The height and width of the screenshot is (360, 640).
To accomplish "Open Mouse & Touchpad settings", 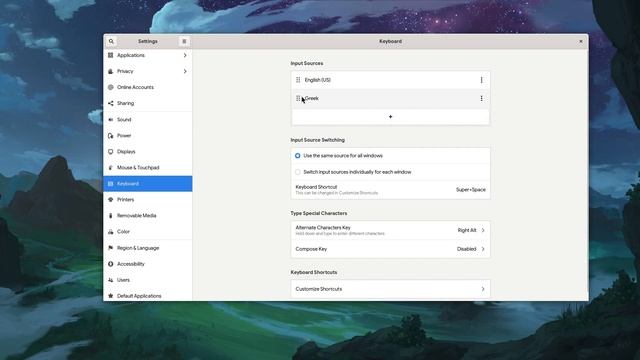I will 138,168.
